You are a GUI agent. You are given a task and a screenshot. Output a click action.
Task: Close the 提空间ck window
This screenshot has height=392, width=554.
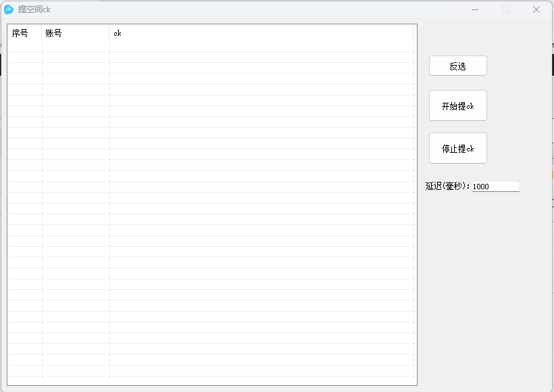point(536,9)
